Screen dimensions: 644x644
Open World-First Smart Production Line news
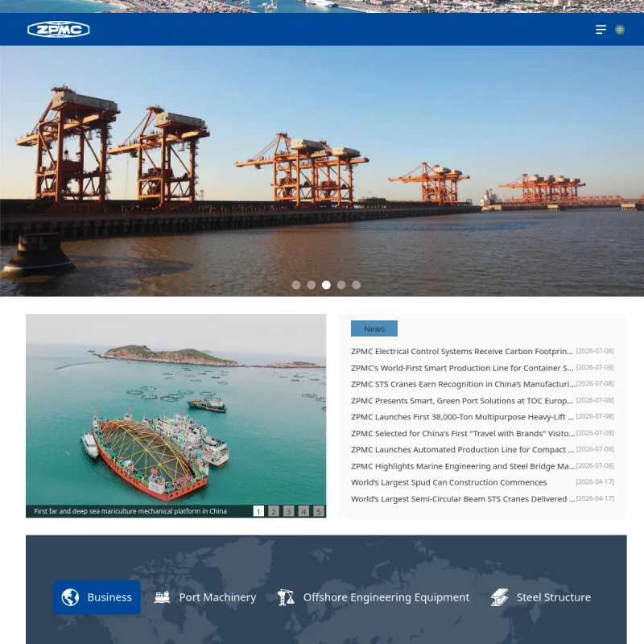462,368
